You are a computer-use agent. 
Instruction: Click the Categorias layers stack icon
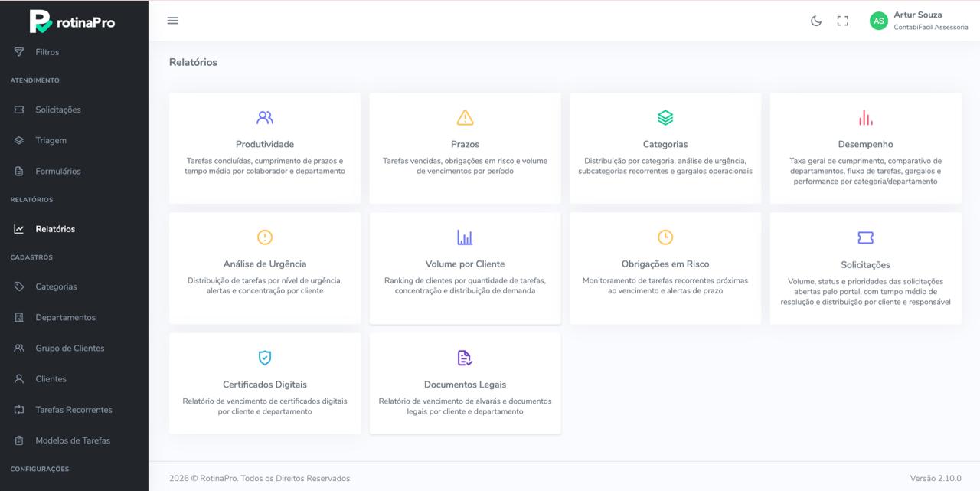(665, 118)
